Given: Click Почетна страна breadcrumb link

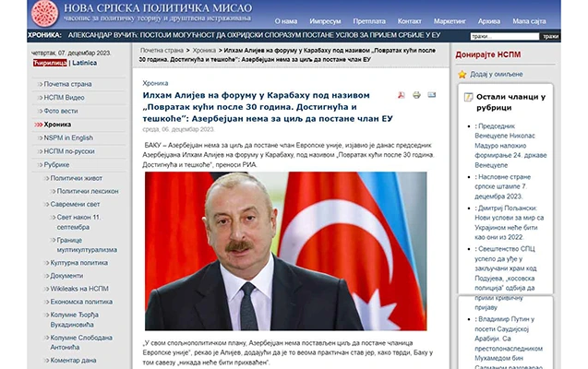Looking at the screenshot, I should point(162,49).
